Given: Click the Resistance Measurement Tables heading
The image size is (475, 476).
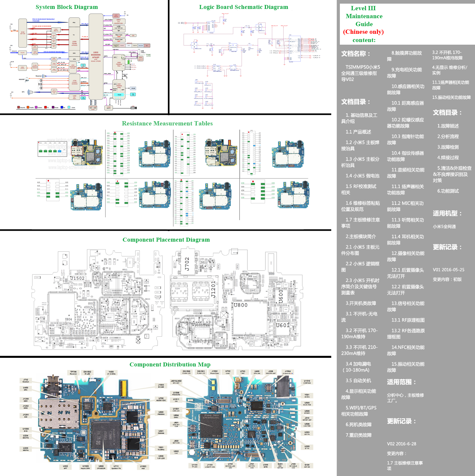Looking at the screenshot, I should [167, 123].
